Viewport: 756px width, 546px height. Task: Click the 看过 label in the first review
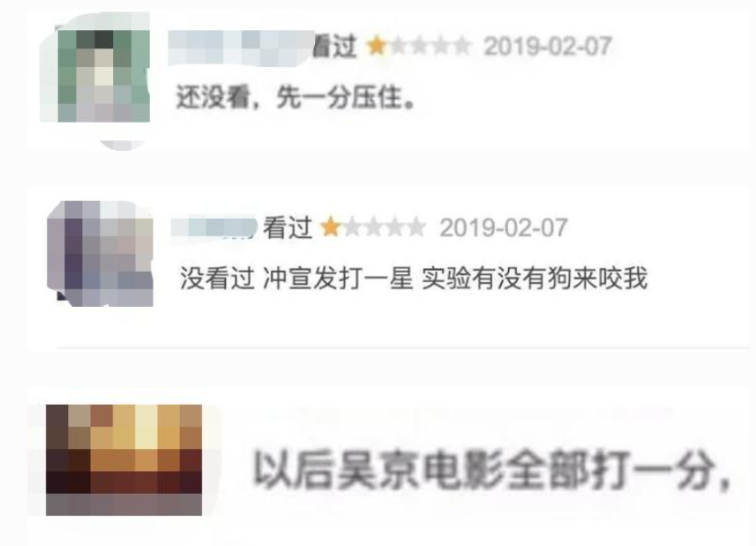pos(334,47)
